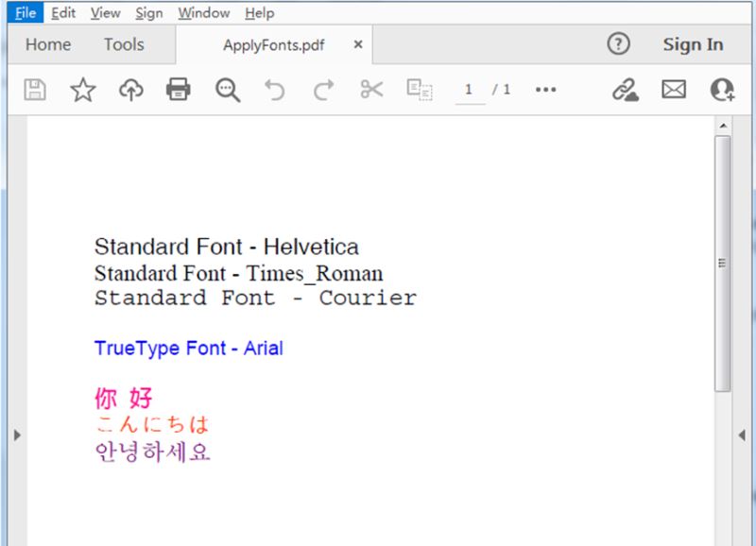756x546 pixels.
Task: Click the pink Chinese '你 好' text
Action: point(124,398)
